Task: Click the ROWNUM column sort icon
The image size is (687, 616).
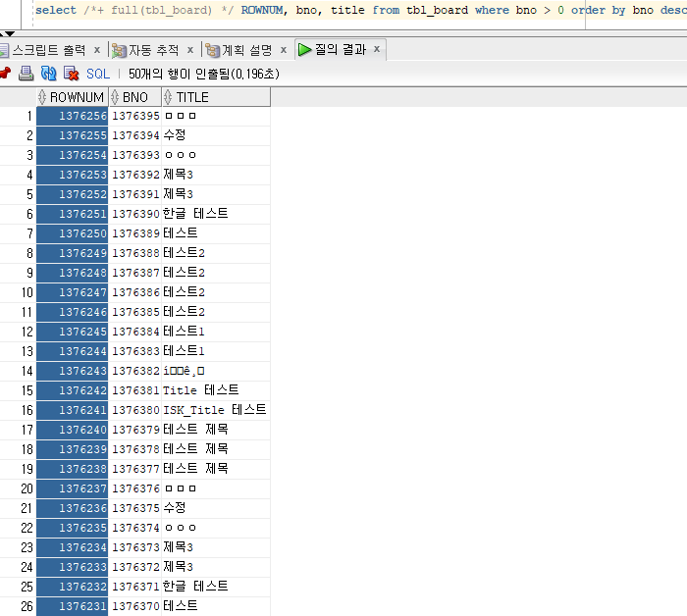Action: point(42,97)
